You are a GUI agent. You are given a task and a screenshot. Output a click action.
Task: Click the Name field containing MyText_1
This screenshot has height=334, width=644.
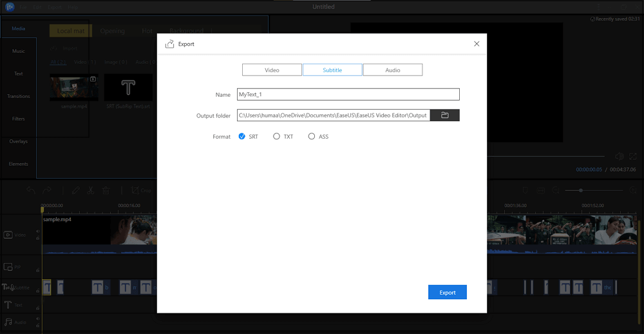point(348,94)
